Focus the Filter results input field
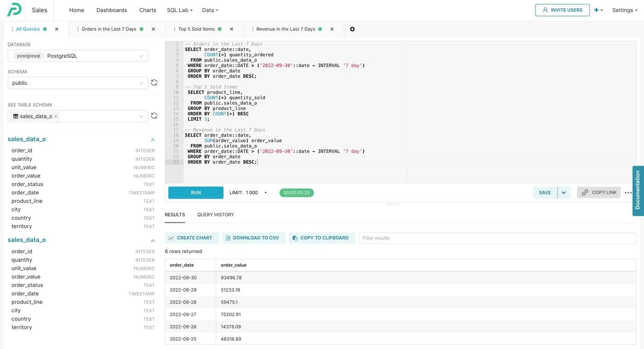This screenshot has height=349, width=644. (497, 238)
